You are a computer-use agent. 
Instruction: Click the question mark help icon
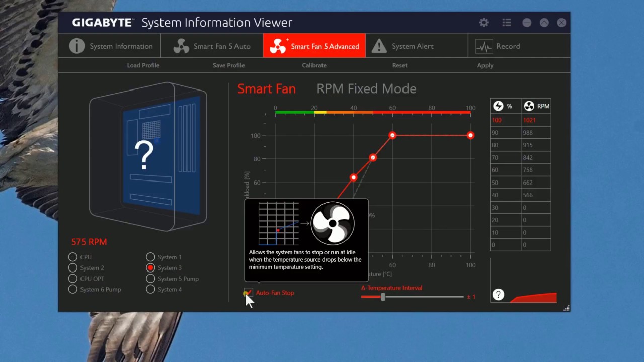pos(498,295)
